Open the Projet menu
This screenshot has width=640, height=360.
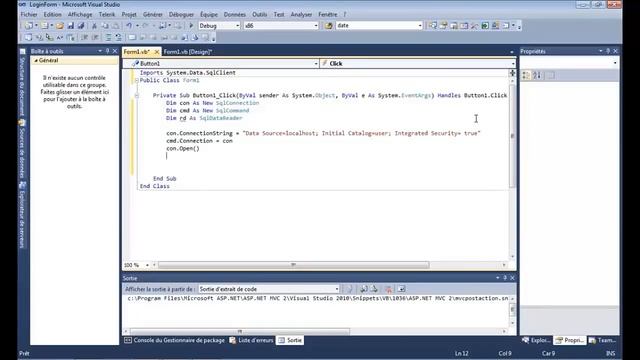tap(129, 14)
